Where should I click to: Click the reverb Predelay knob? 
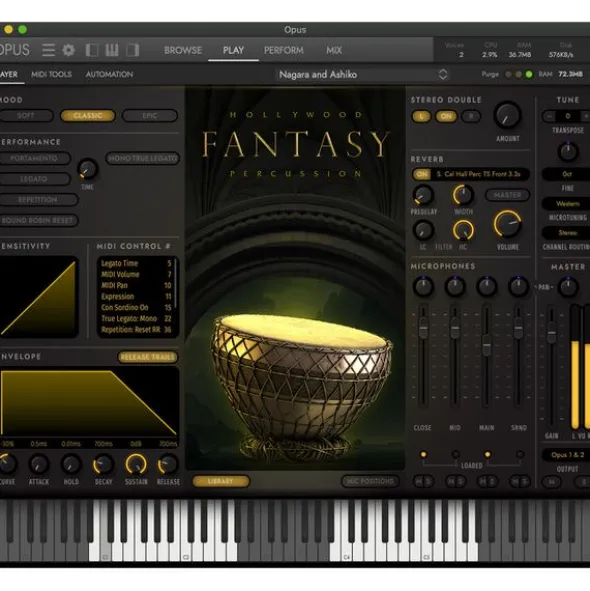tap(423, 195)
